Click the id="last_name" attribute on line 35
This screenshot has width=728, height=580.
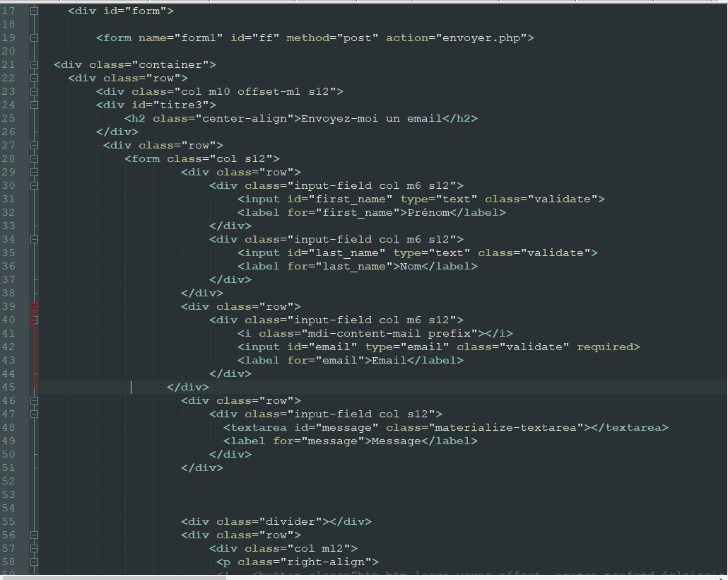(336, 253)
